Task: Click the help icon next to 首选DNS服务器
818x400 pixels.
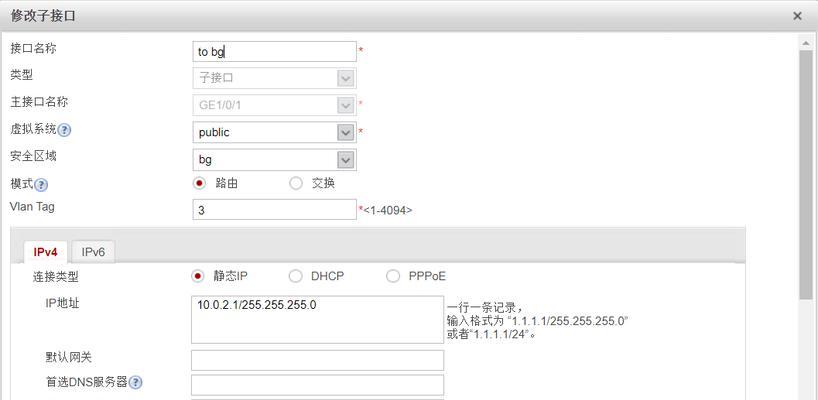Action: (x=136, y=383)
